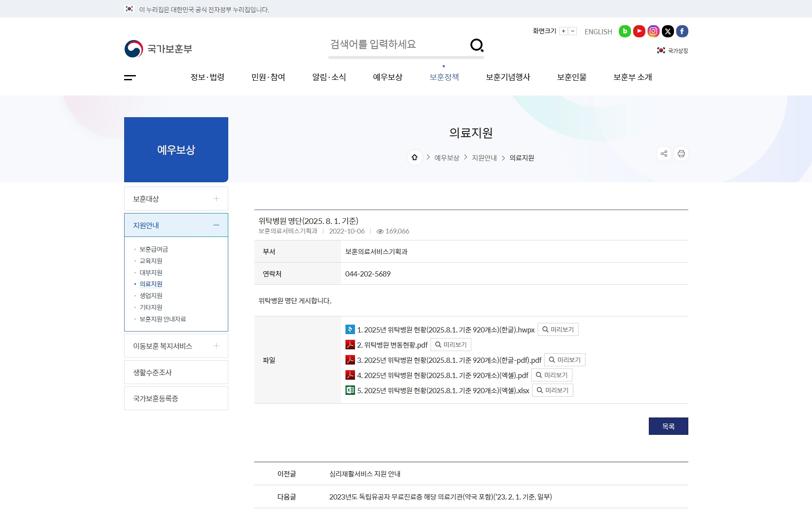
Task: Open the 보훈기념행사 menu
Action: click(508, 77)
